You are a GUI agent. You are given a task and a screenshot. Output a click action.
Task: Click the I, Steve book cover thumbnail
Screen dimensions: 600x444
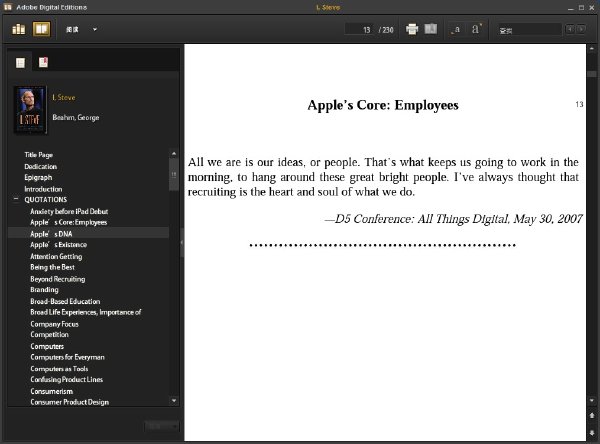pos(30,110)
